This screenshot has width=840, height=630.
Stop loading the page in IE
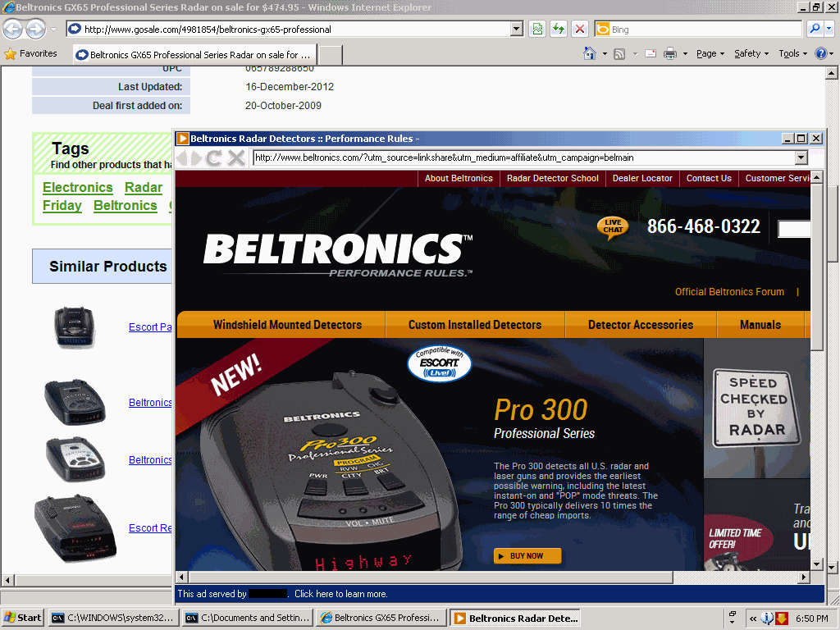click(580, 29)
